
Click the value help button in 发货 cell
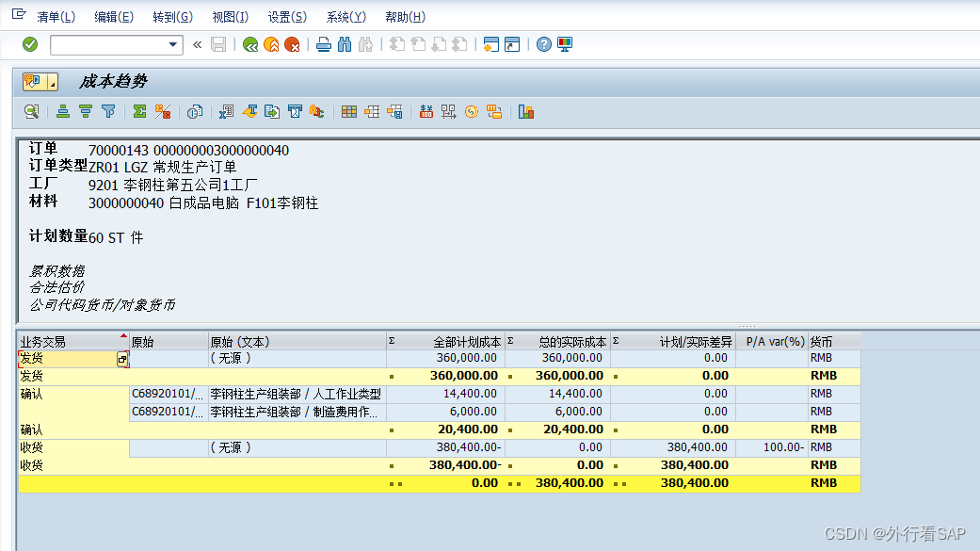[121, 359]
